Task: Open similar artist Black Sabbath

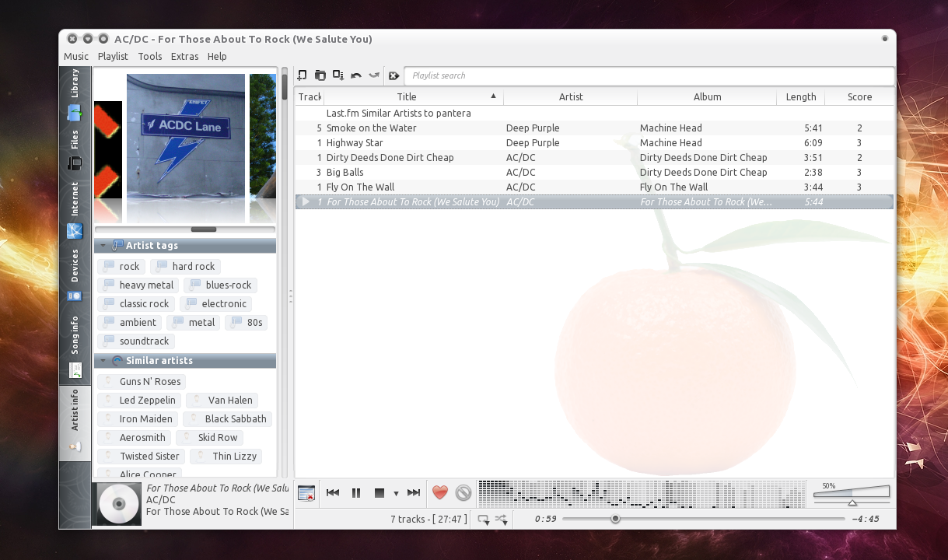Action: pos(227,419)
